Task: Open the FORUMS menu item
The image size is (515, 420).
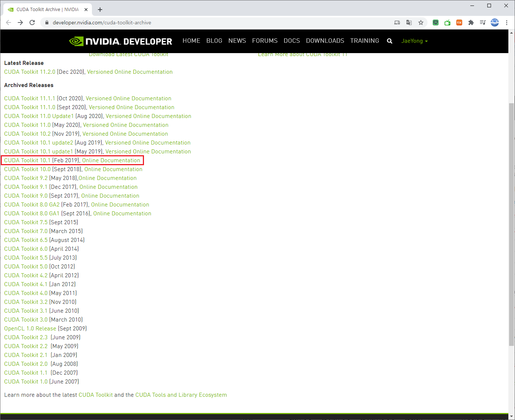Action: 265,41
